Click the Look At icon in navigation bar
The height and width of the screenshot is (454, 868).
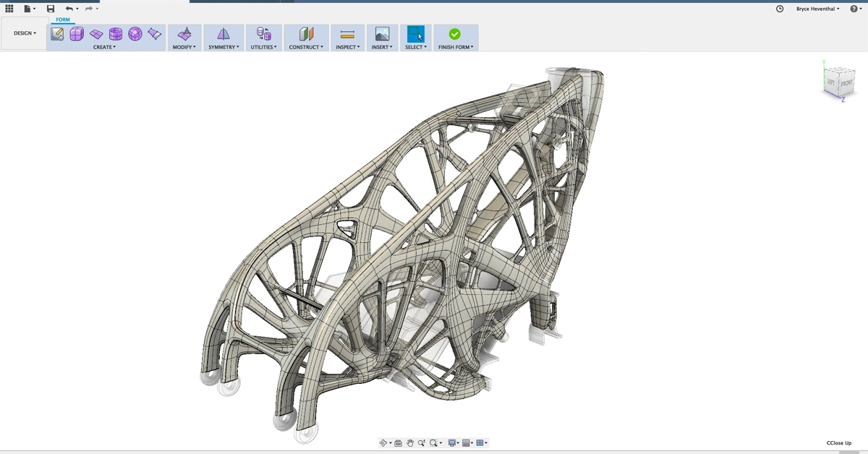click(398, 443)
